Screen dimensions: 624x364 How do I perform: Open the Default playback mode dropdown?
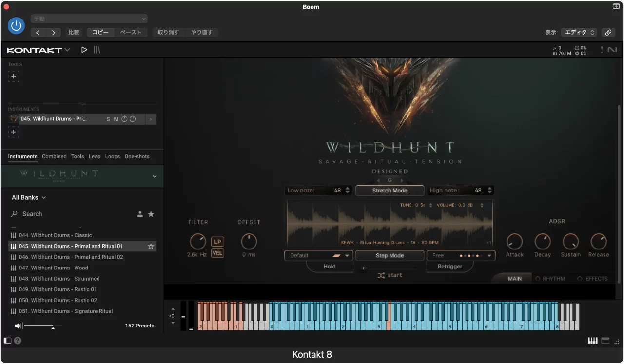[319, 256]
